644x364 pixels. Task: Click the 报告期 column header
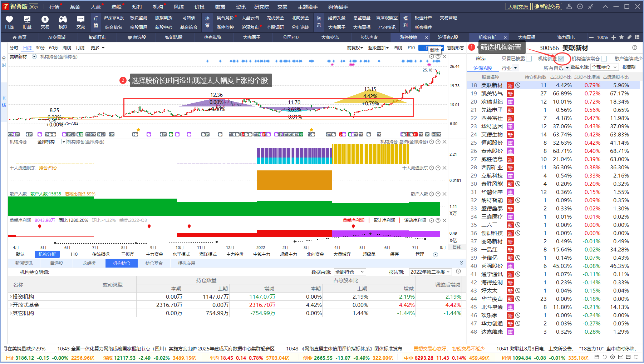(629, 67)
